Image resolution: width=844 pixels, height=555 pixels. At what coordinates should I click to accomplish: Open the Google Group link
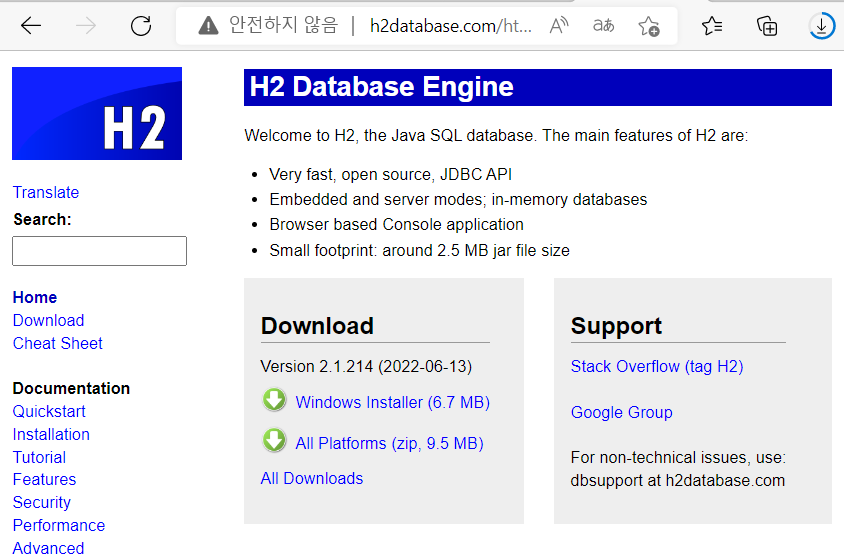pos(621,412)
